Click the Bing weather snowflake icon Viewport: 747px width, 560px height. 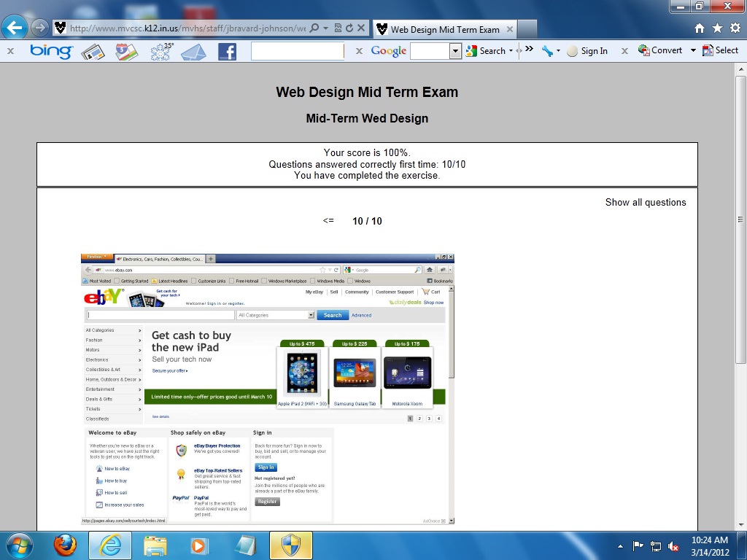click(x=160, y=51)
